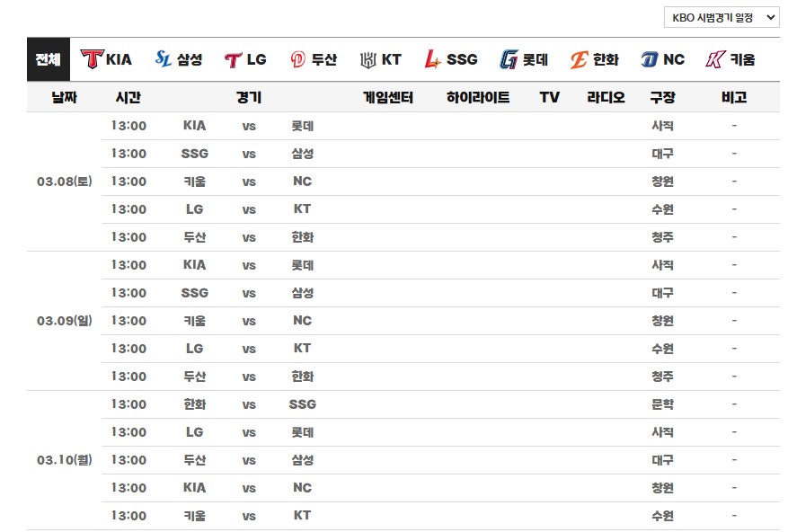
Task: Select the 대구 stadium entry for SSG game
Action: pos(663,154)
